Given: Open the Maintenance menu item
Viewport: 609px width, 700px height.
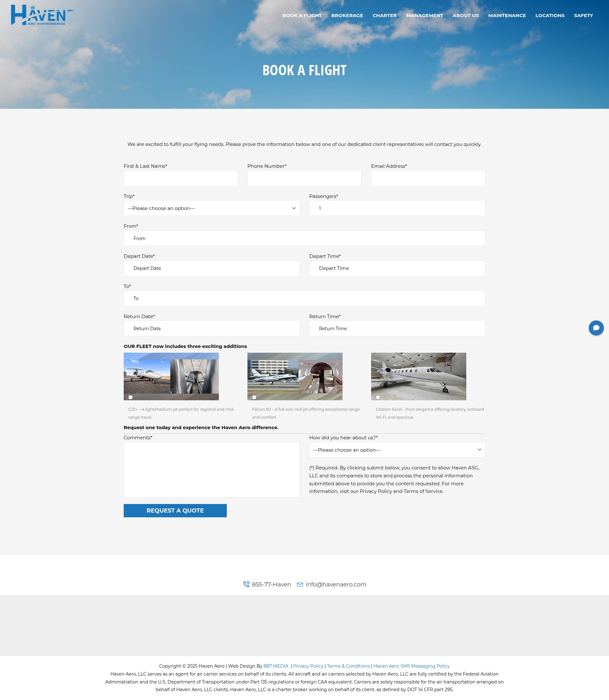Looking at the screenshot, I should click(507, 15).
